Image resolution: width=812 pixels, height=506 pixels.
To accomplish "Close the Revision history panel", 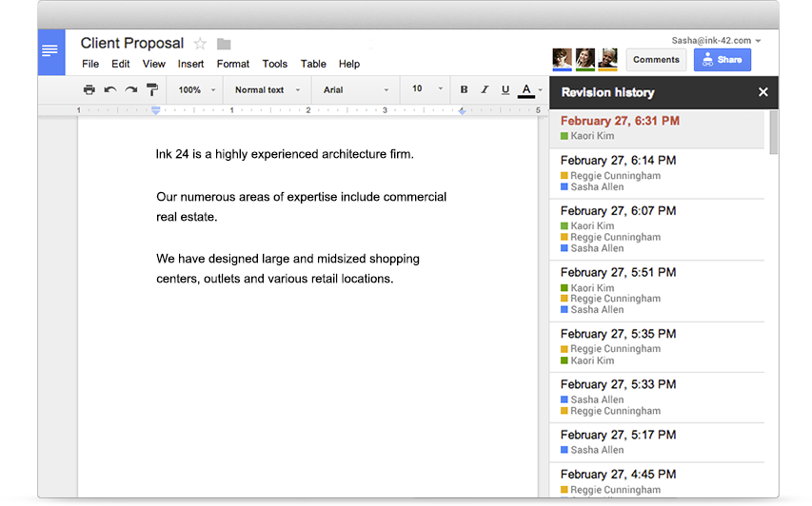I will (762, 92).
